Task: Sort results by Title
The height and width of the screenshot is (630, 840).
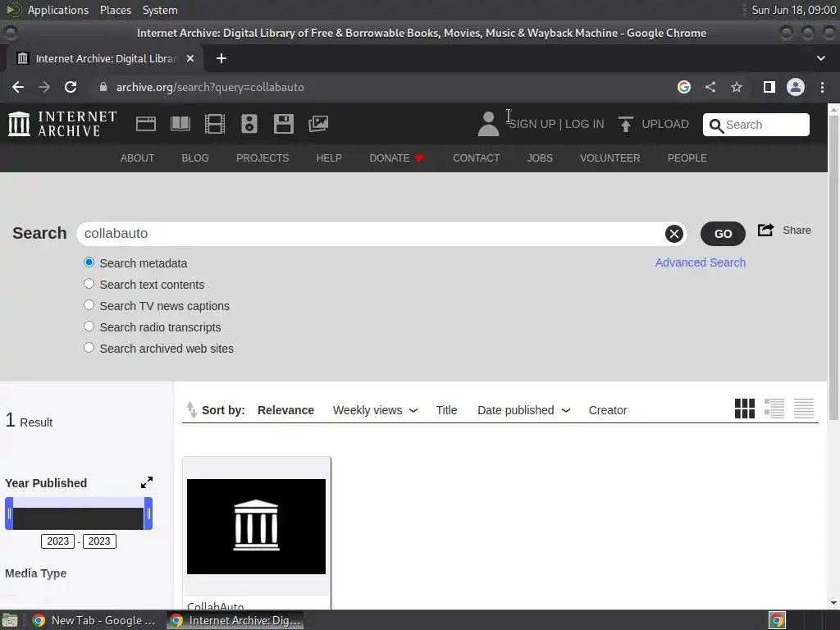Action: 446,410
